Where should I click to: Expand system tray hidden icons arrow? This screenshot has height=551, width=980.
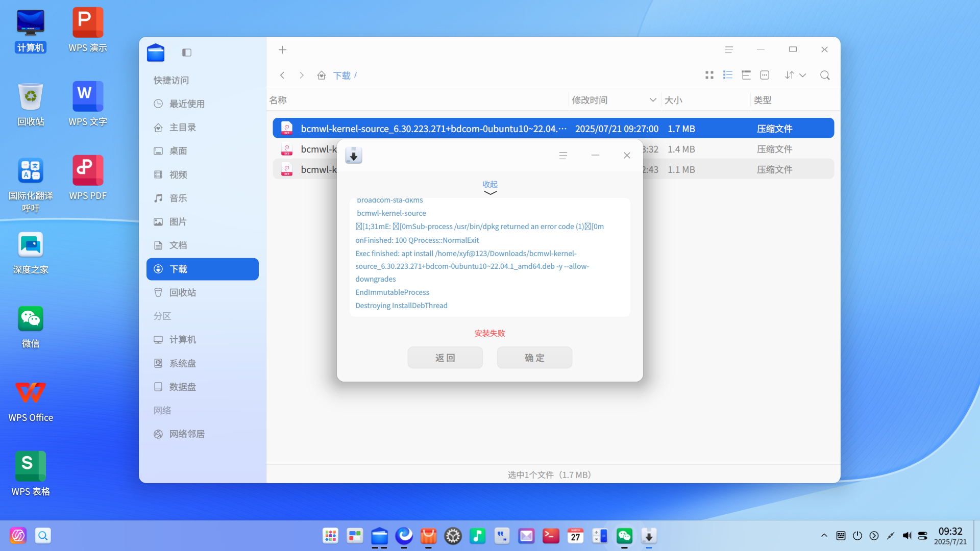pos(824,536)
